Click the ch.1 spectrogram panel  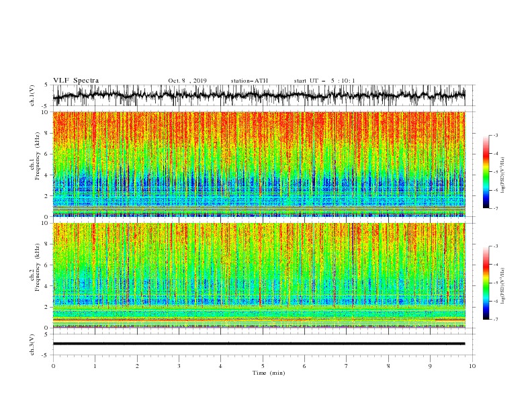[x=259, y=164]
